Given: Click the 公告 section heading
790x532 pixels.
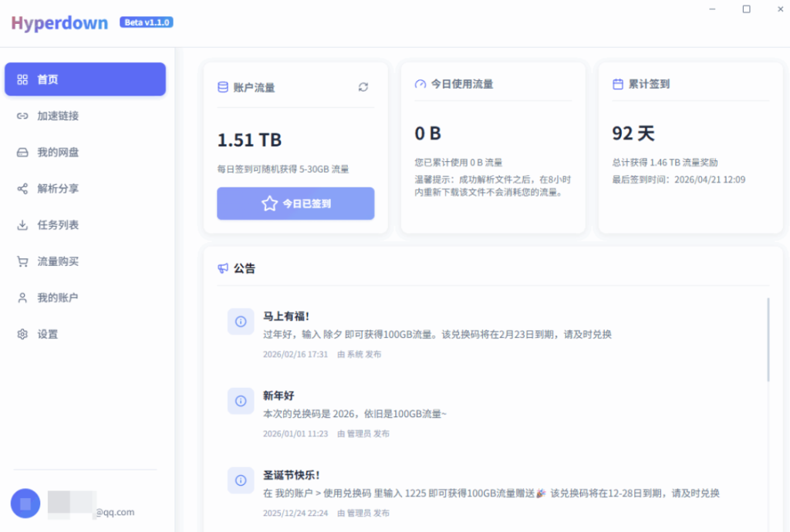Looking at the screenshot, I should coord(245,268).
